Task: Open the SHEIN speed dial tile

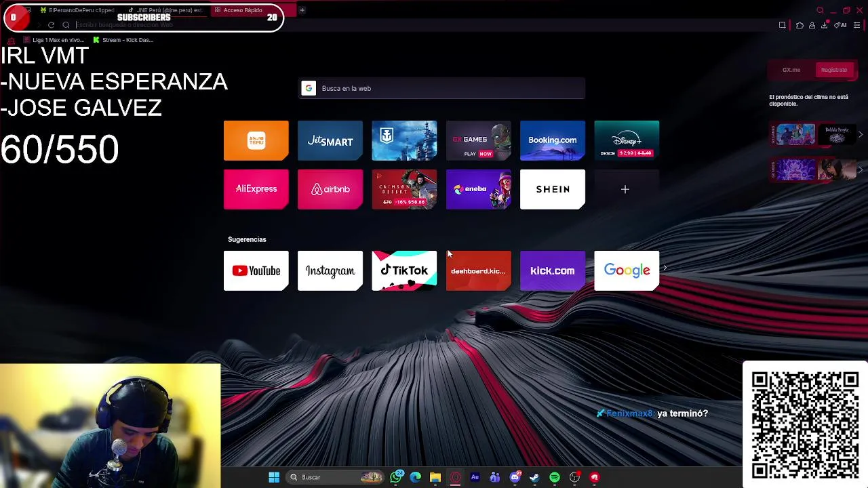Action: click(x=553, y=189)
